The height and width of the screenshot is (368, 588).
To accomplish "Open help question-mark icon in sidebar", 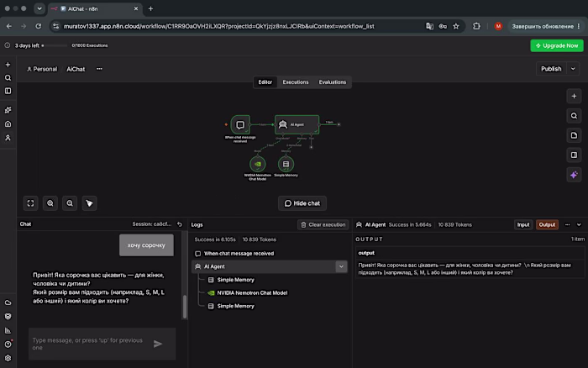I will tap(8, 344).
